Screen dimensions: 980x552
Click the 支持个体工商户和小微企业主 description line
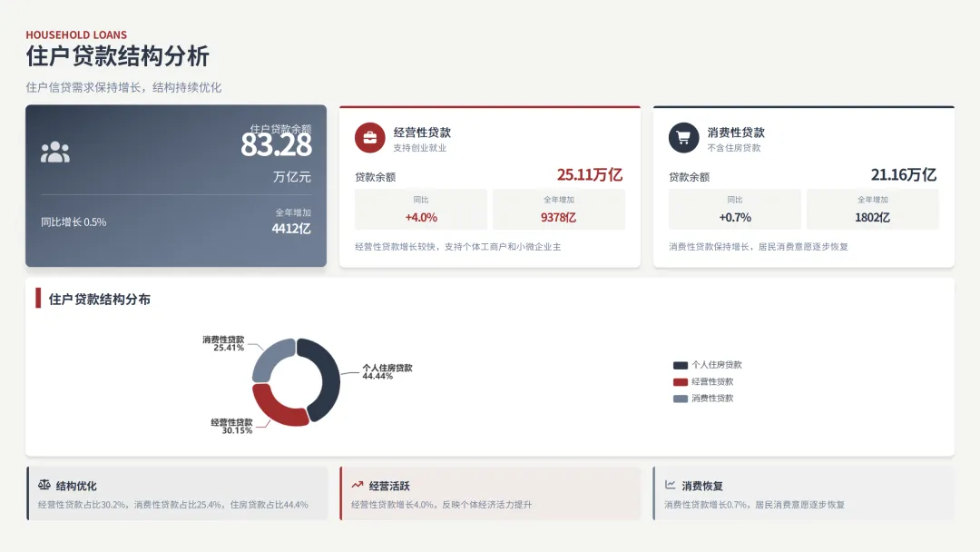pos(503,247)
